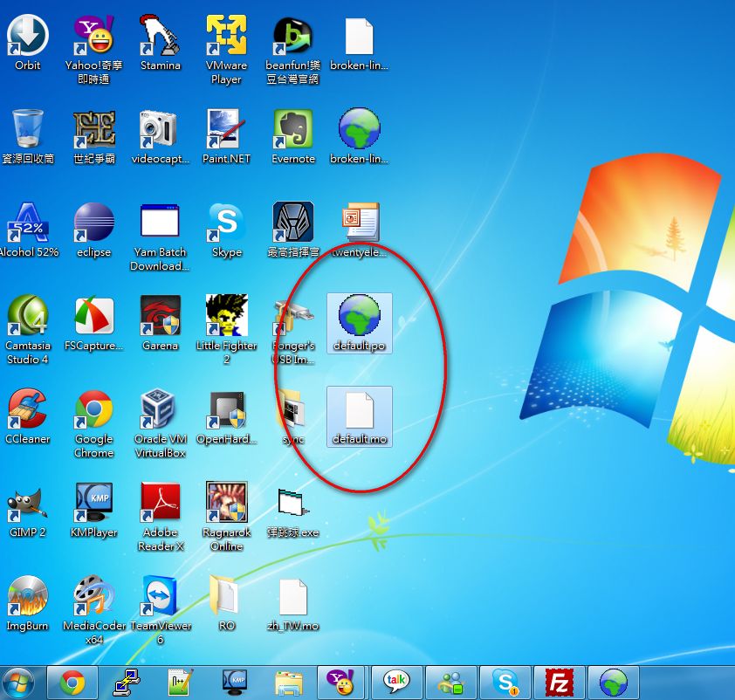
Task: Open Windows Explorer from the taskbar
Action: [x=288, y=683]
